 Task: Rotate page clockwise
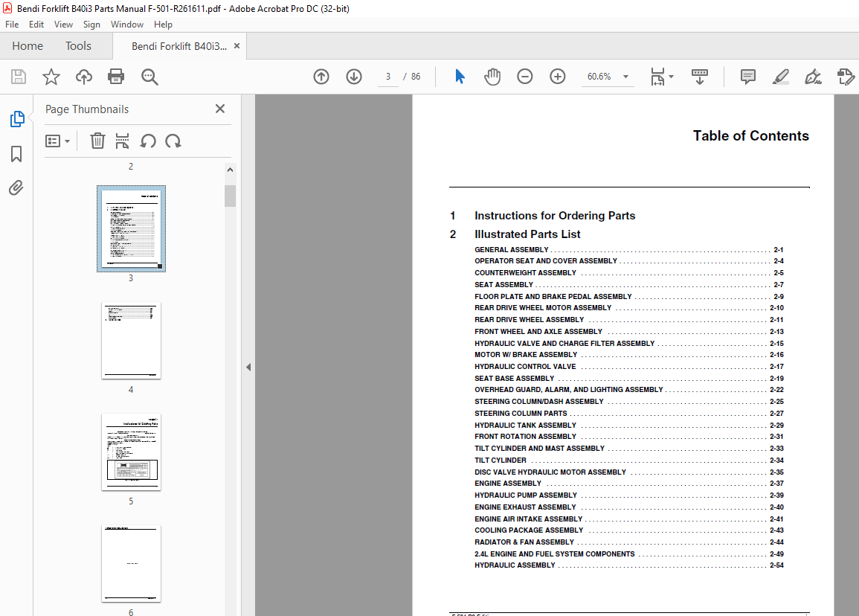173,141
